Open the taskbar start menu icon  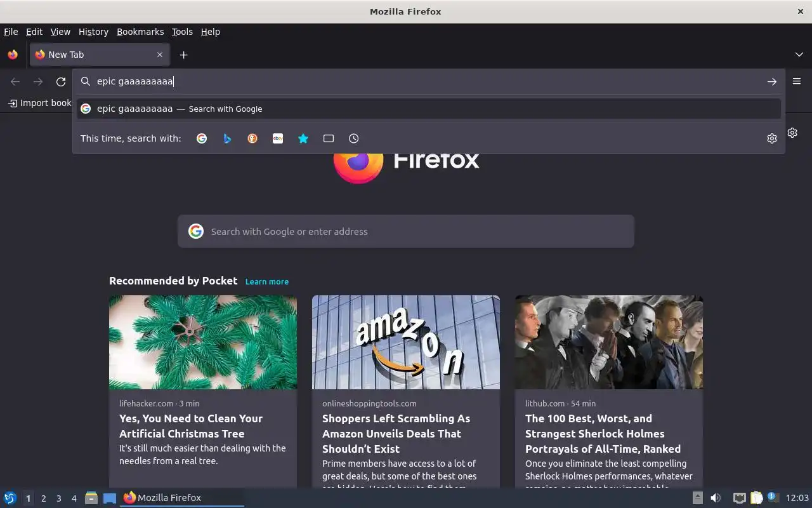(x=10, y=498)
